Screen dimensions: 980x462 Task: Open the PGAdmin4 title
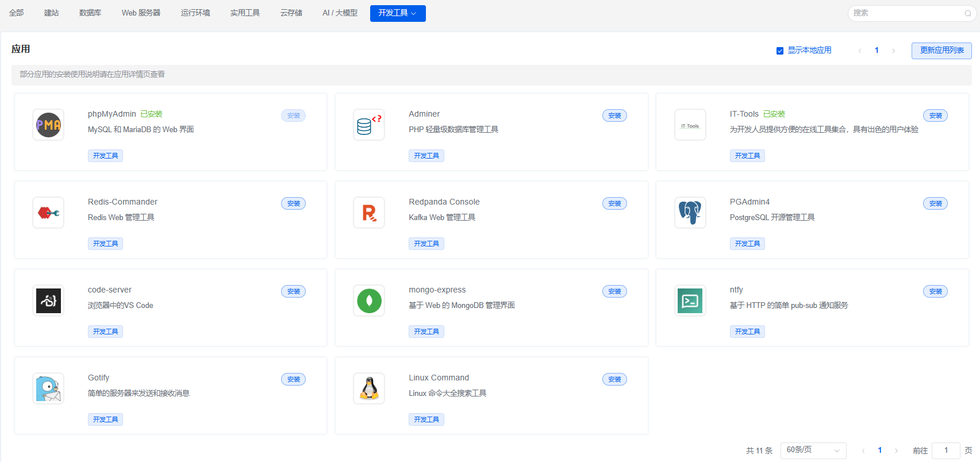click(x=750, y=202)
